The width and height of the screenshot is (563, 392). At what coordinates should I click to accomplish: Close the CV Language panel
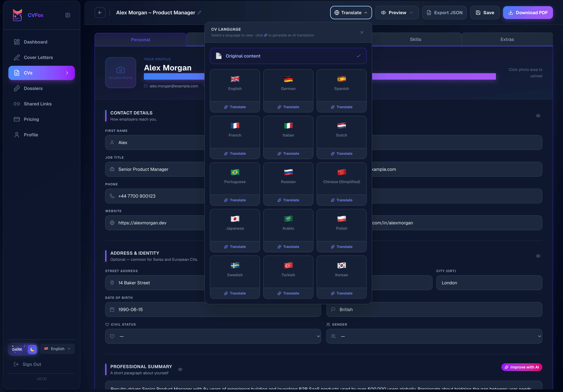pyautogui.click(x=362, y=32)
